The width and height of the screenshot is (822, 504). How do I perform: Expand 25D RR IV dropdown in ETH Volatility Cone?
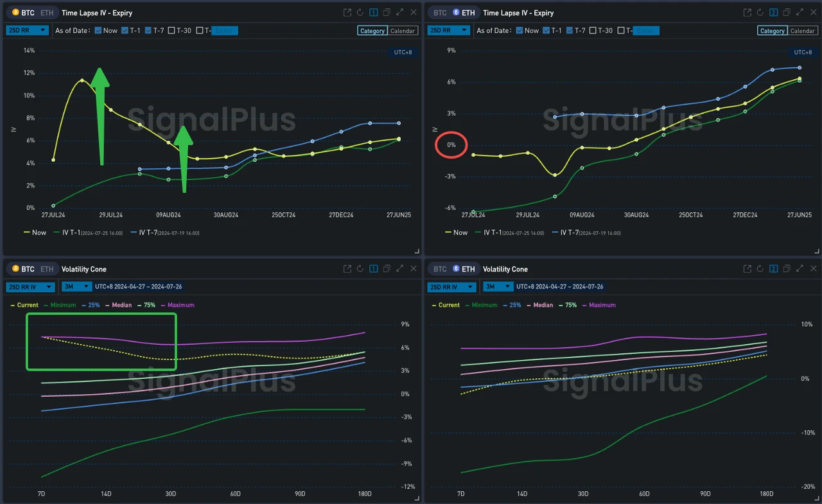click(453, 287)
